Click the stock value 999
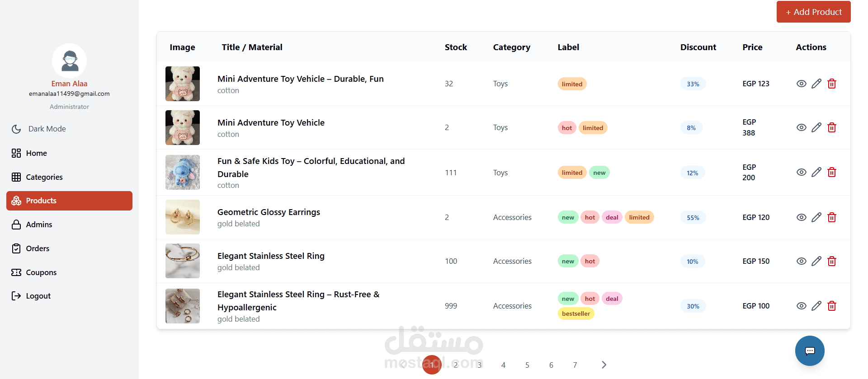 click(451, 306)
